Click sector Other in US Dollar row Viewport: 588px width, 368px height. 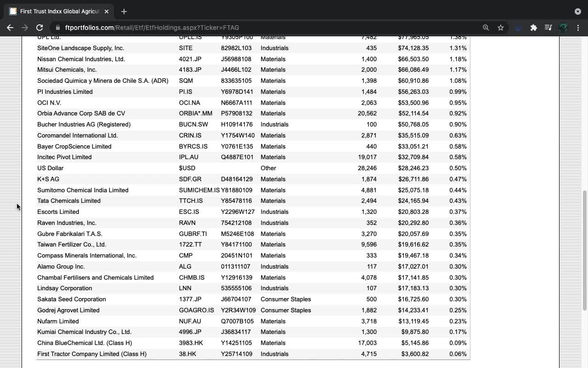(268, 168)
